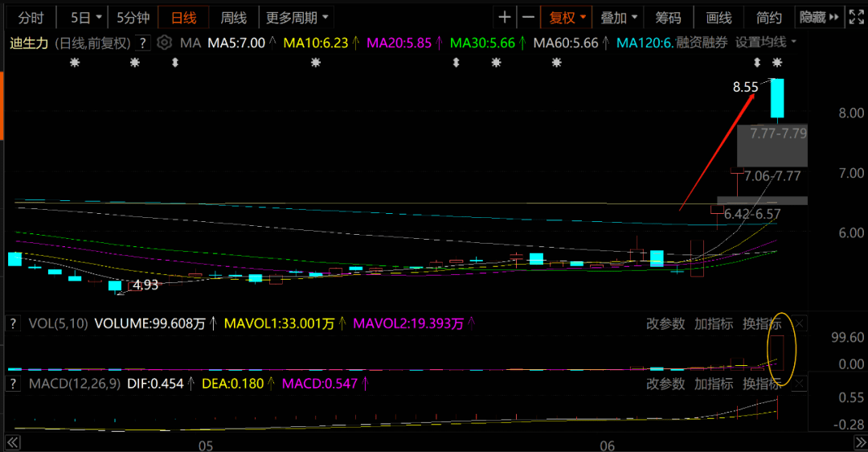The width and height of the screenshot is (868, 452).
Task: Click the VOL indicator help icon
Action: click(14, 323)
